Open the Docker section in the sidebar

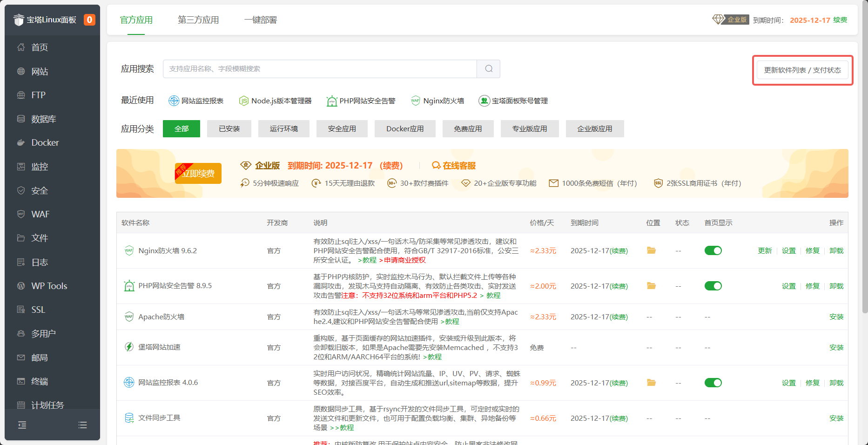tap(44, 142)
